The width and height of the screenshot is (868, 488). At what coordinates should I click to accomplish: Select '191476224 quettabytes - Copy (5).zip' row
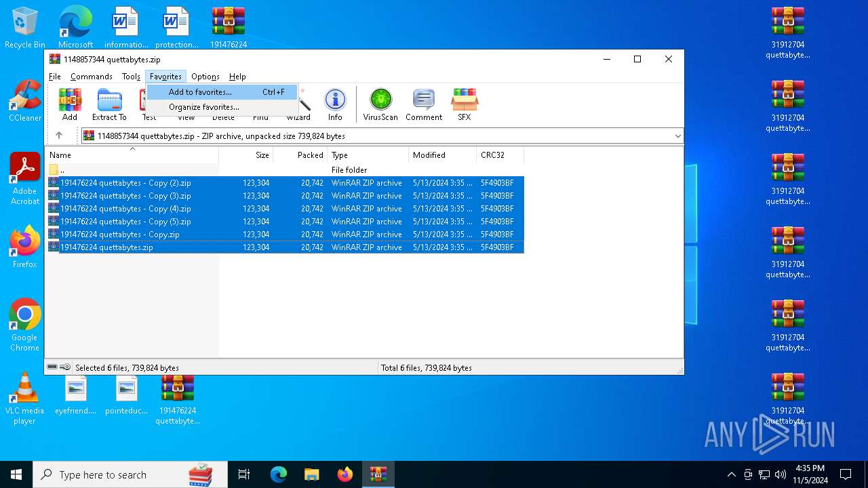(x=285, y=222)
